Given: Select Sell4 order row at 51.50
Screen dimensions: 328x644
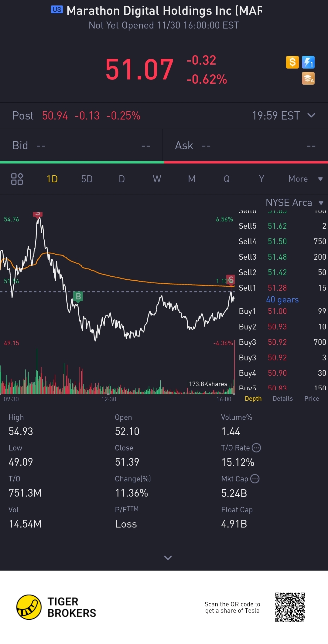Looking at the screenshot, I should [x=282, y=241].
